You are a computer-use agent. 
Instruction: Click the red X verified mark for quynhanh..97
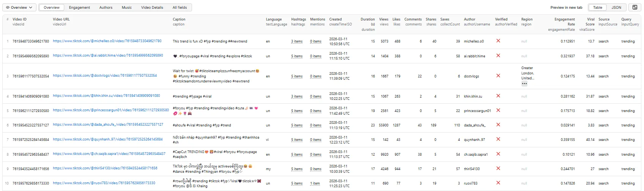pos(498,139)
